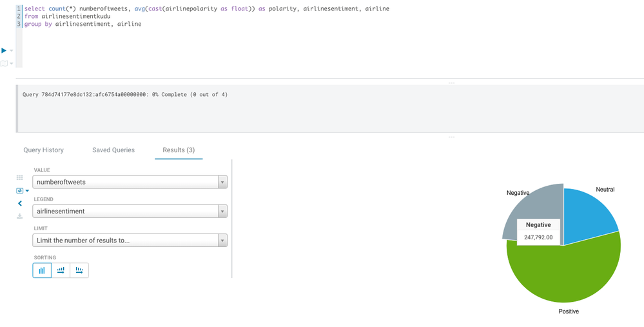Viewport: 644px width, 327px height.
Task: Select the no-sorting bar icon
Action: coord(42,270)
